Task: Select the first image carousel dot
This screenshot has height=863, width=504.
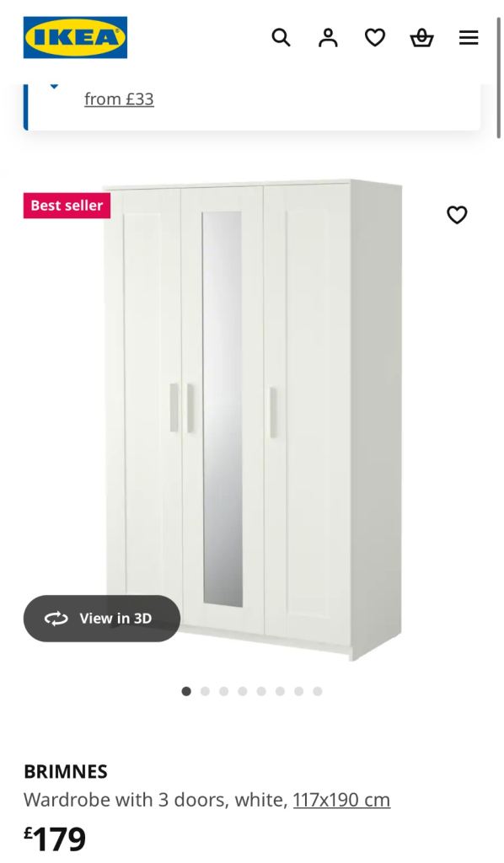Action: [x=186, y=691]
